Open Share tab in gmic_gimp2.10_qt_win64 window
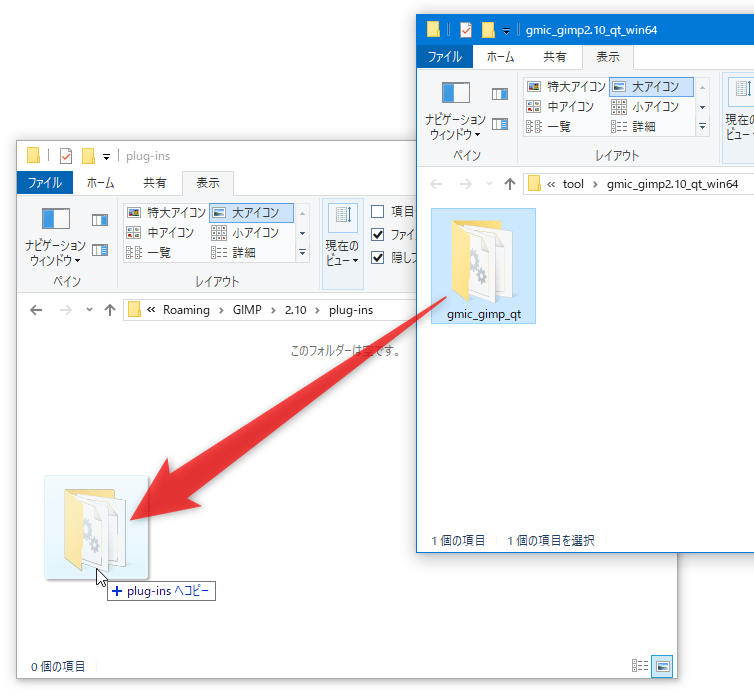 coord(554,57)
